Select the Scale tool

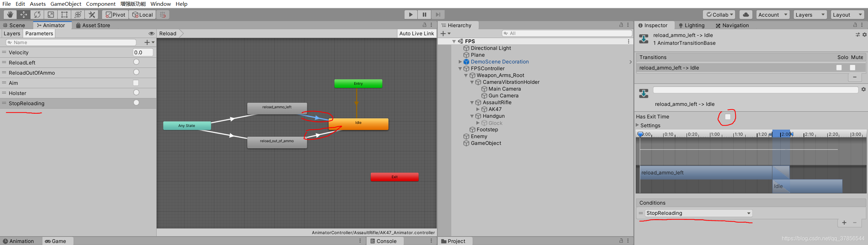tap(51, 15)
